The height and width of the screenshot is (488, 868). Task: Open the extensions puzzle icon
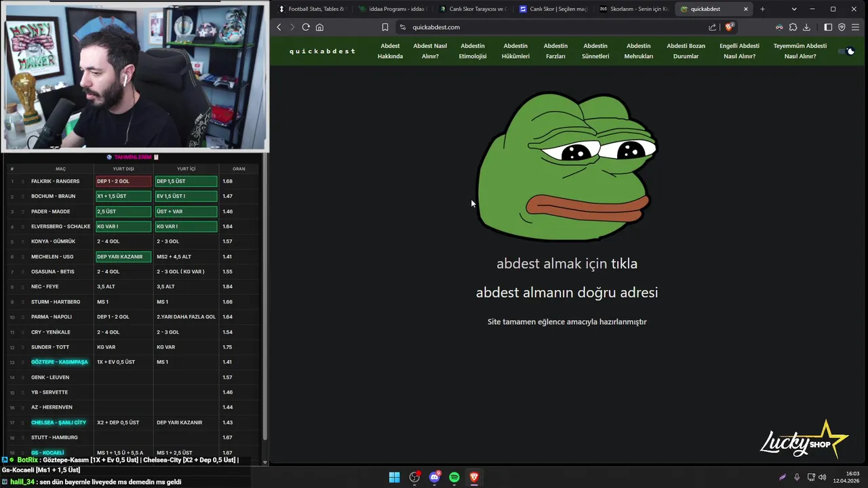click(x=793, y=27)
